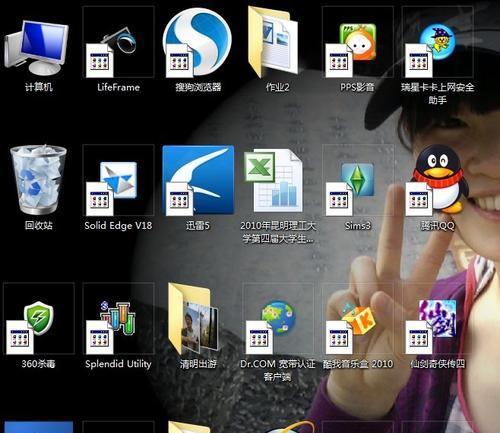
Task: Click the 'Sims3' label text
Action: tap(358, 226)
